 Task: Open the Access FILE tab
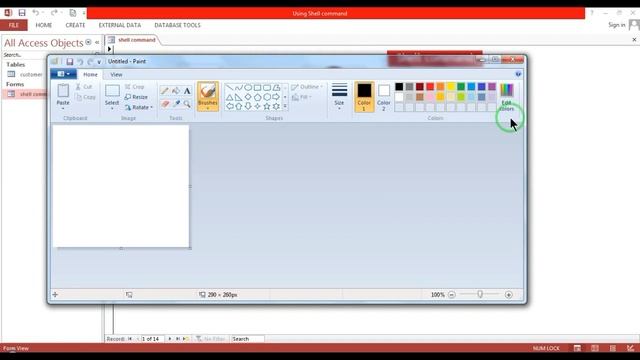13,25
